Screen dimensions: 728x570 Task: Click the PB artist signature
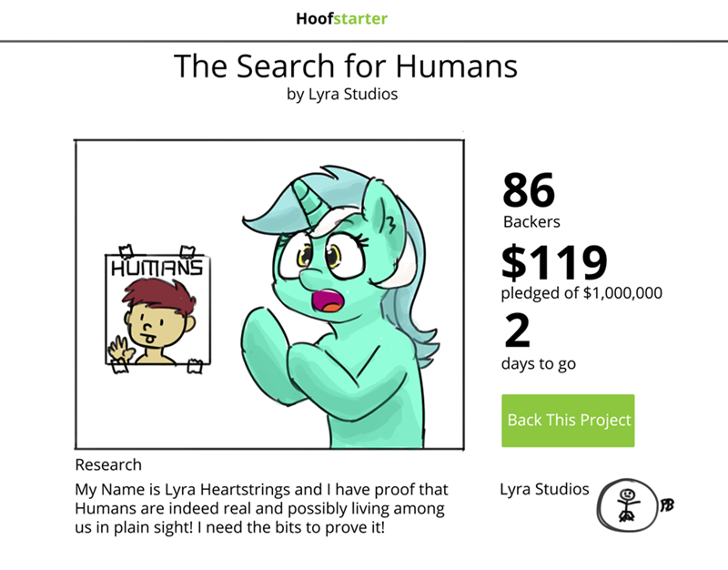pyautogui.click(x=668, y=504)
